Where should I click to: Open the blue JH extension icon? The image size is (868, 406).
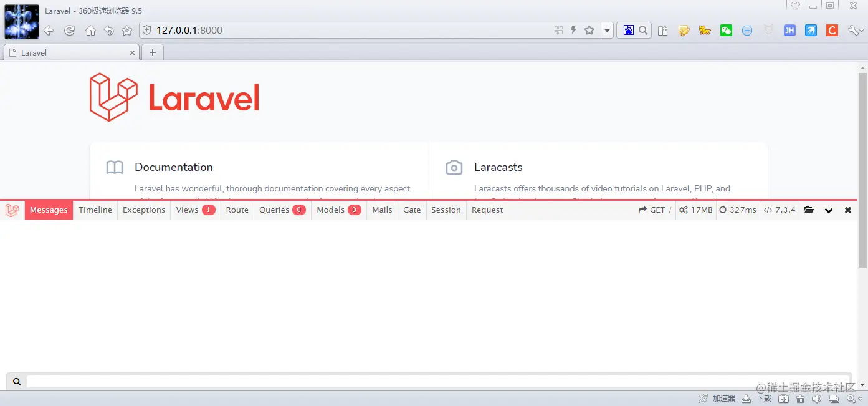(x=789, y=31)
